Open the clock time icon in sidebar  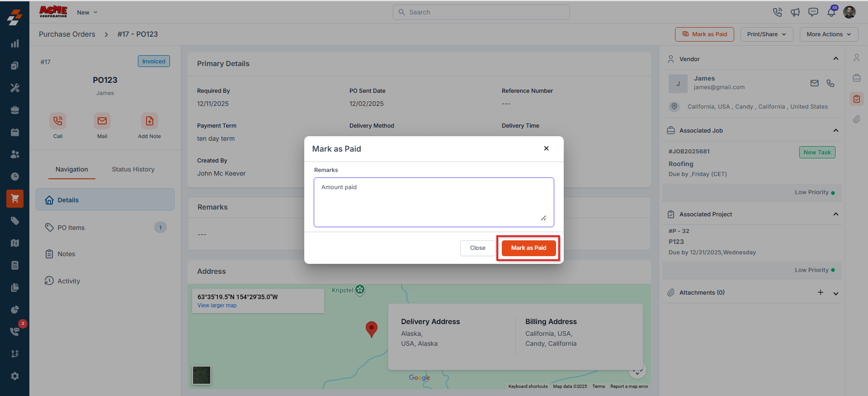pos(15,177)
